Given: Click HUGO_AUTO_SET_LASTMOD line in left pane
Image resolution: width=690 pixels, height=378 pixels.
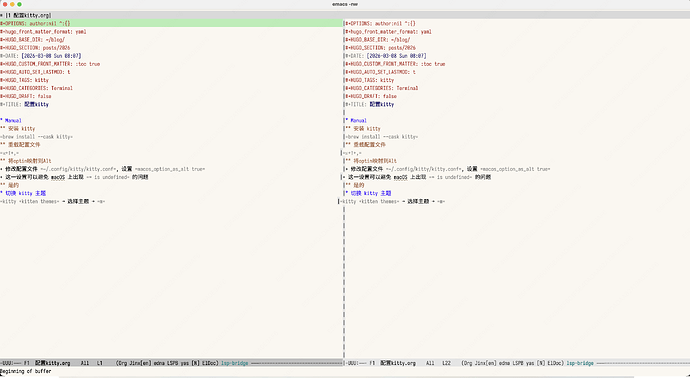Looking at the screenshot, I should pos(35,72).
